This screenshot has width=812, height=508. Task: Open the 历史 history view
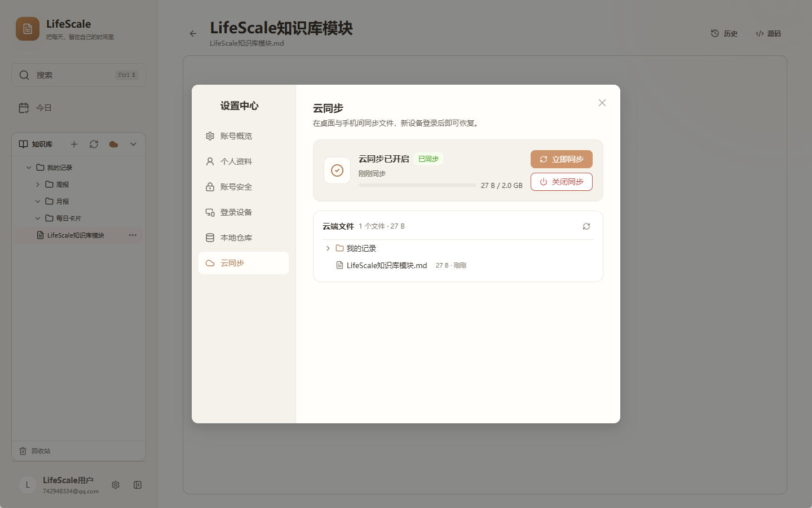[725, 34]
